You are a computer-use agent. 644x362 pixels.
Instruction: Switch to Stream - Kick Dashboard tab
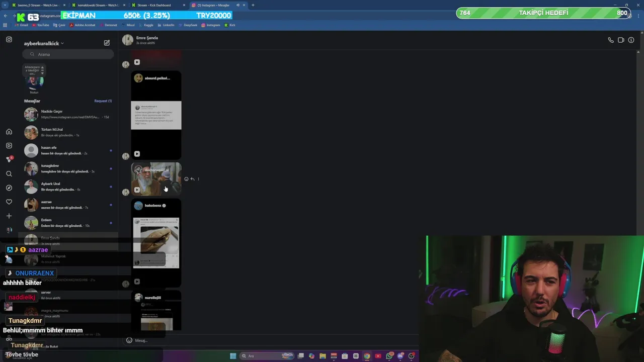pos(158,5)
